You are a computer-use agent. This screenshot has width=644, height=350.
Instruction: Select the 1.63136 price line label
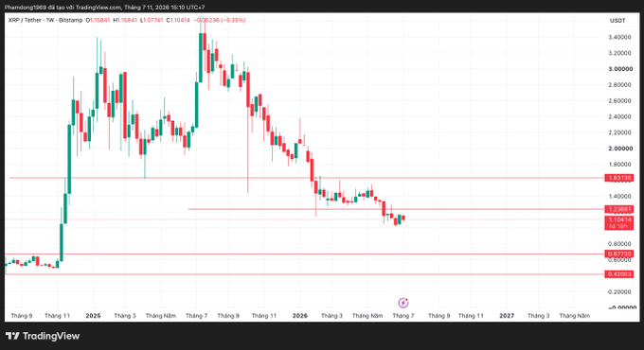[619, 178]
